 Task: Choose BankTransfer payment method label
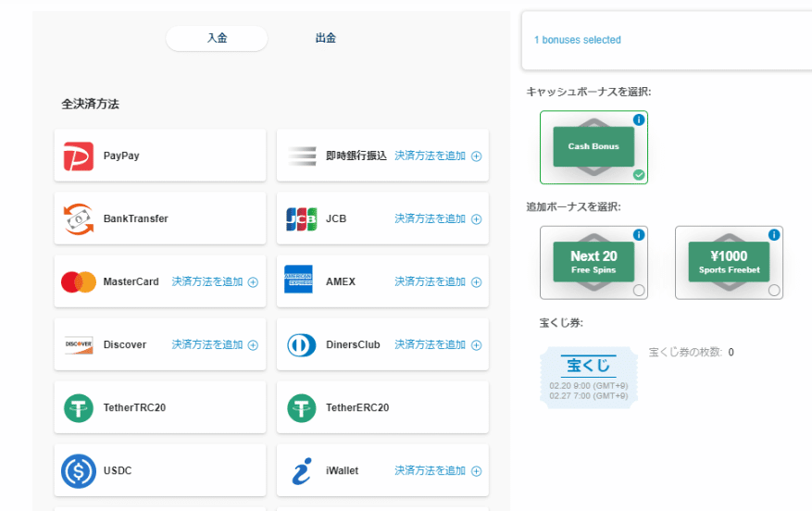tap(136, 219)
